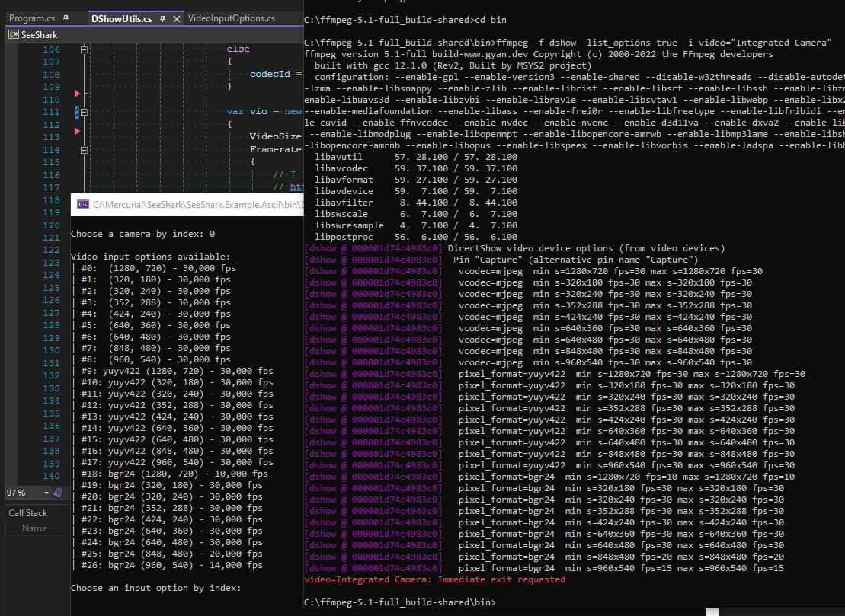This screenshot has height=616, width=845.
Task: Click the 'built with gcc 12.1.0' line
Action: click(453, 65)
